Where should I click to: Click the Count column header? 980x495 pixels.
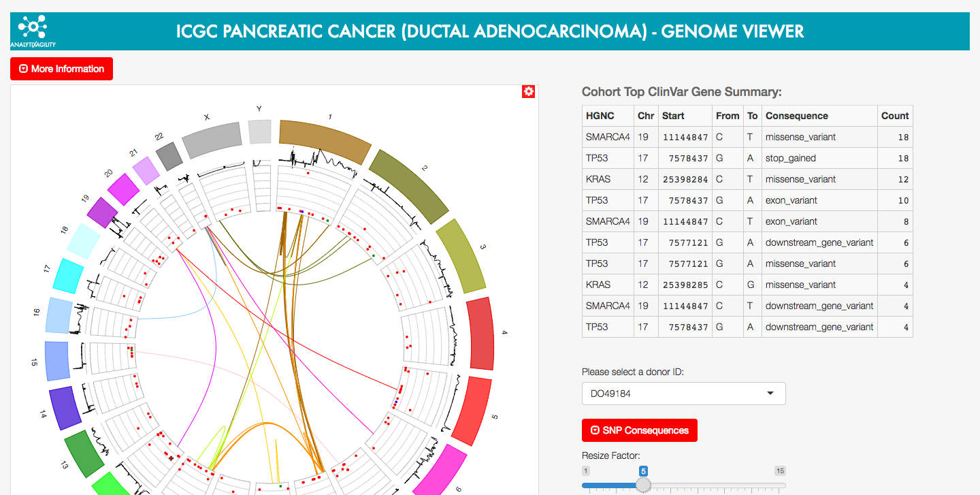tap(895, 116)
